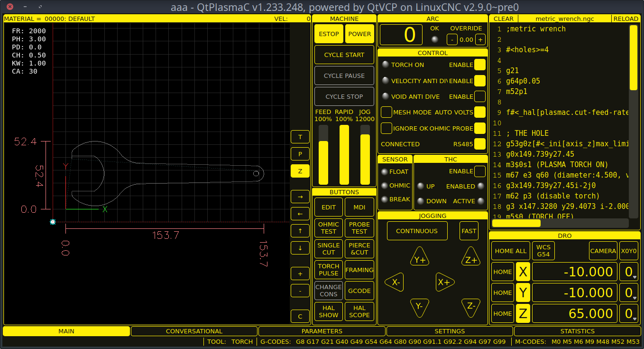Screen dimensions: 644x349
Task: Pan the preview right using the arrow icon
Action: (300, 197)
